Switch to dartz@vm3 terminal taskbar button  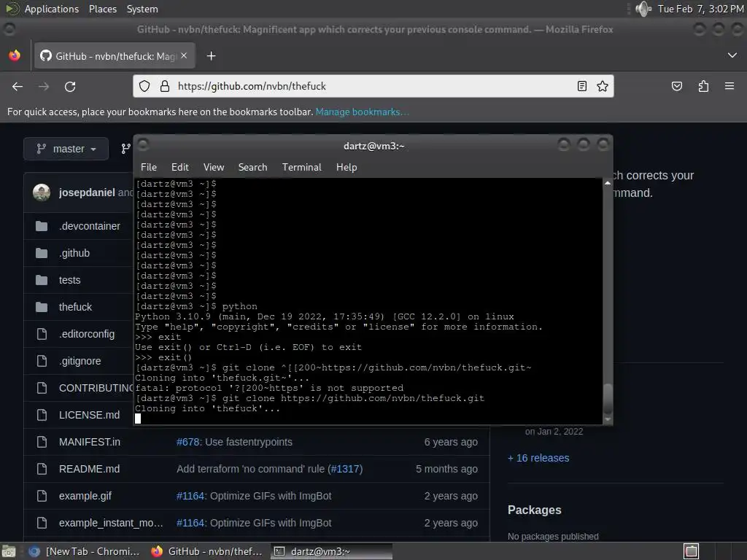coord(332,551)
